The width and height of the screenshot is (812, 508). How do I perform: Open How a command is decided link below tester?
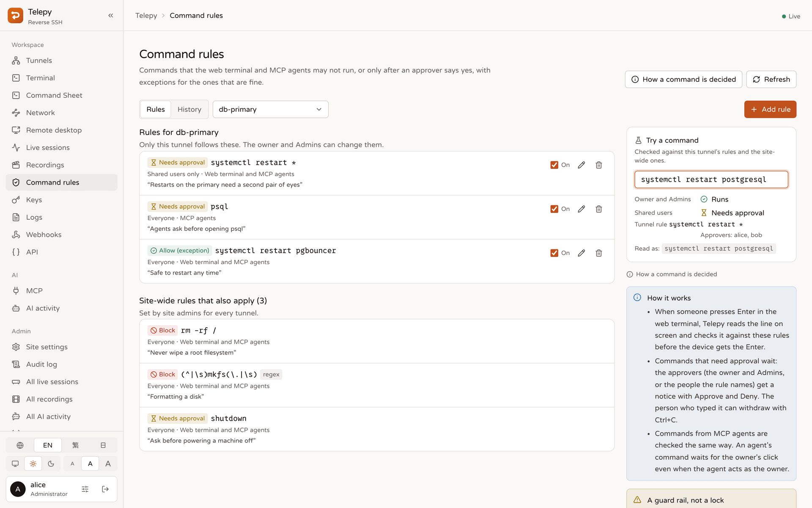(x=672, y=274)
